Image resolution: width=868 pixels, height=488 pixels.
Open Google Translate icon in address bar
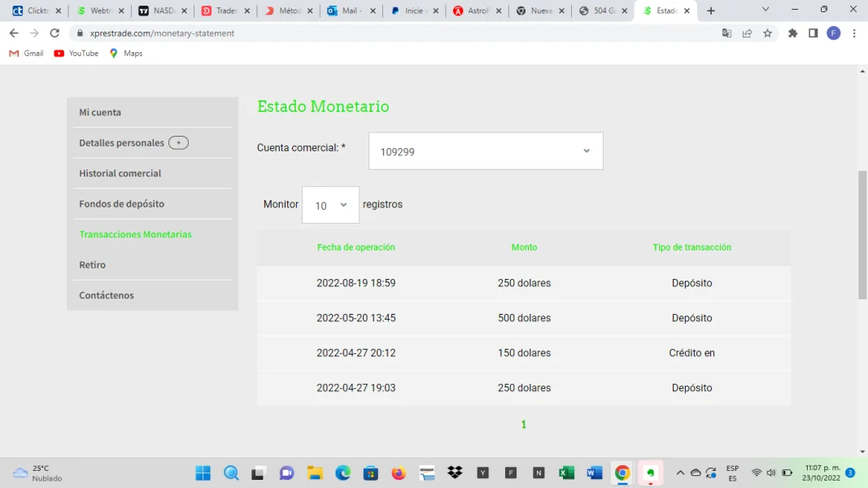(x=726, y=33)
